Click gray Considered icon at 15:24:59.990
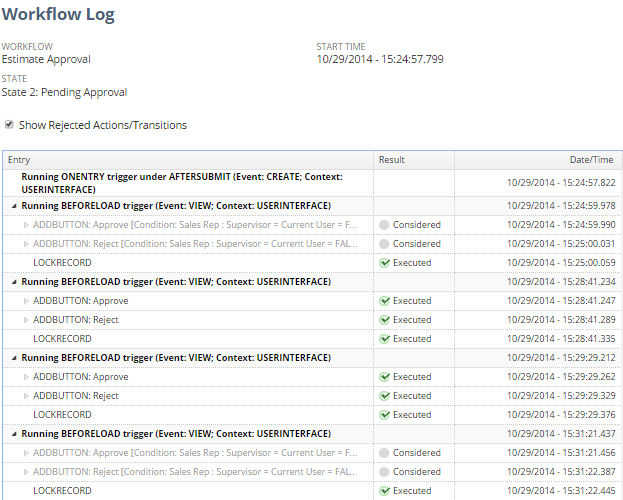The height and width of the screenshot is (500, 623). [x=384, y=225]
